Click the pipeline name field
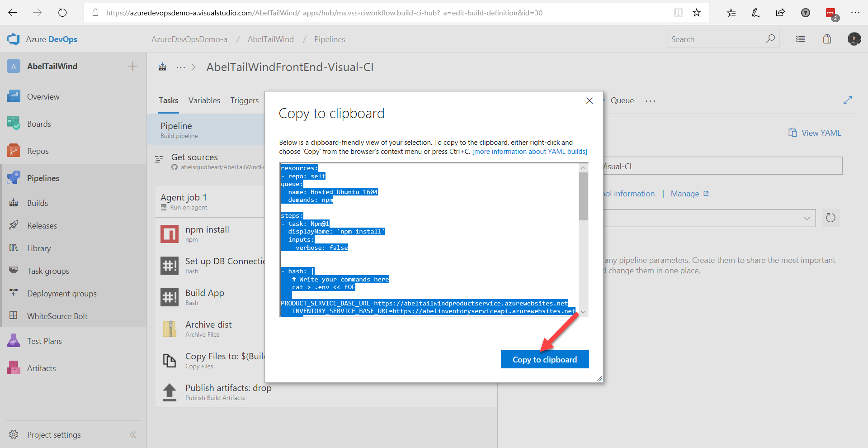868x448 pixels. pyautogui.click(x=723, y=166)
